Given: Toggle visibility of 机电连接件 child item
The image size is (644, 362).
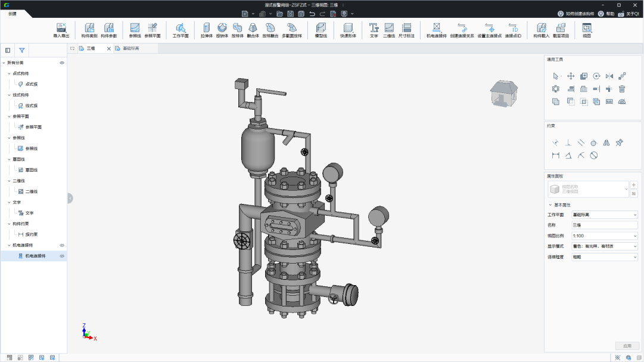Looking at the screenshot, I should [x=62, y=256].
